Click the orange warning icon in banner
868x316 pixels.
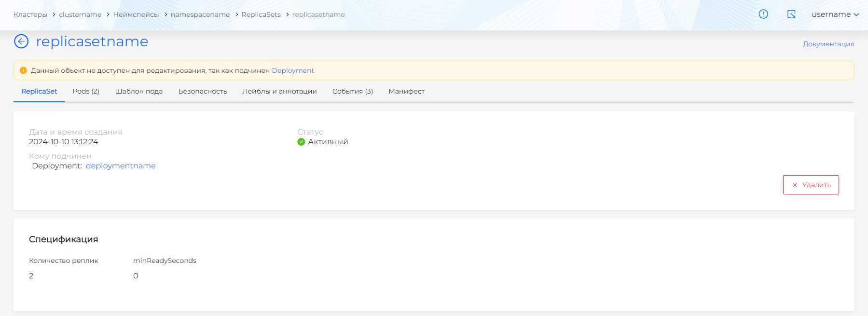[23, 70]
